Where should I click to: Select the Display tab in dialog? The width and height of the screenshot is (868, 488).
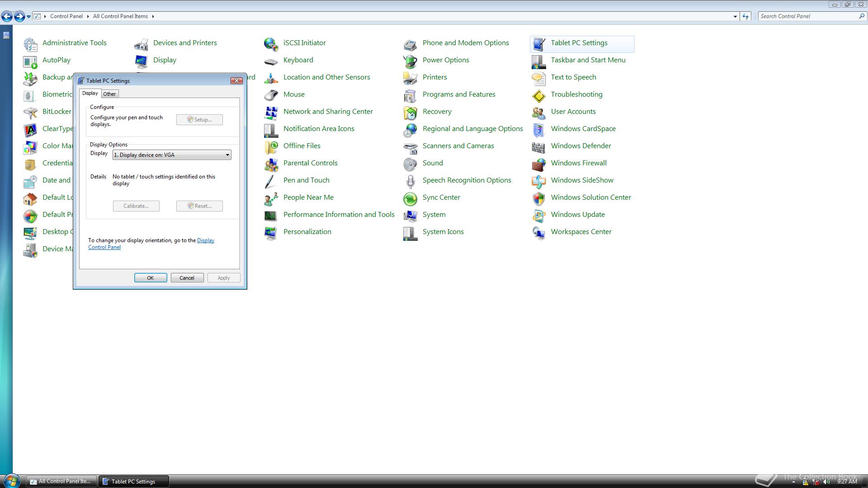tap(90, 93)
